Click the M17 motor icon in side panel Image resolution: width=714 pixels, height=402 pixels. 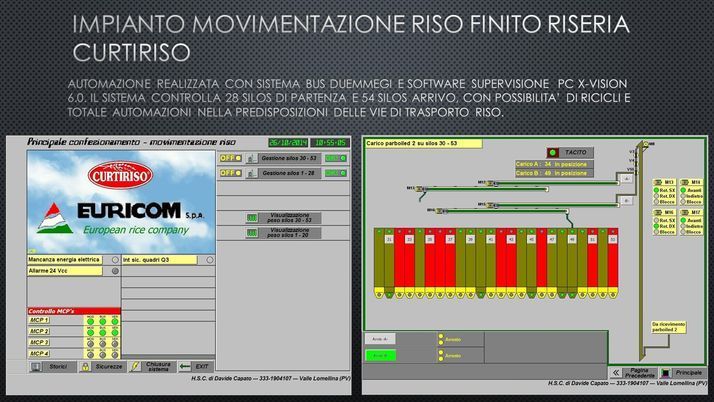[685, 213]
